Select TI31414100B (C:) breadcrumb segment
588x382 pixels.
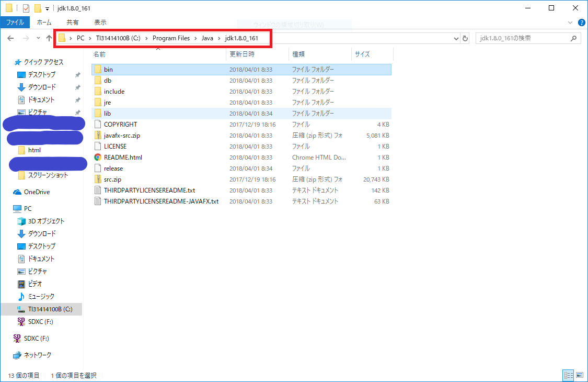click(x=118, y=38)
